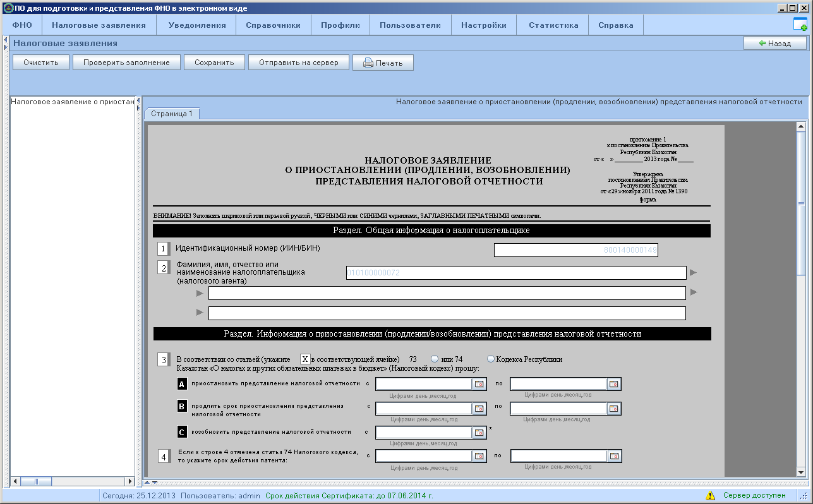This screenshot has height=504, width=813.
Task: Expand list pane using middle splitter right arrow
Action: (138, 107)
